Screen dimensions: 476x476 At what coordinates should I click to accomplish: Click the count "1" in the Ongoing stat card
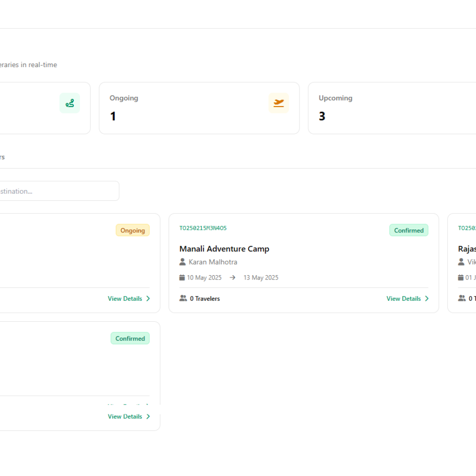point(113,116)
